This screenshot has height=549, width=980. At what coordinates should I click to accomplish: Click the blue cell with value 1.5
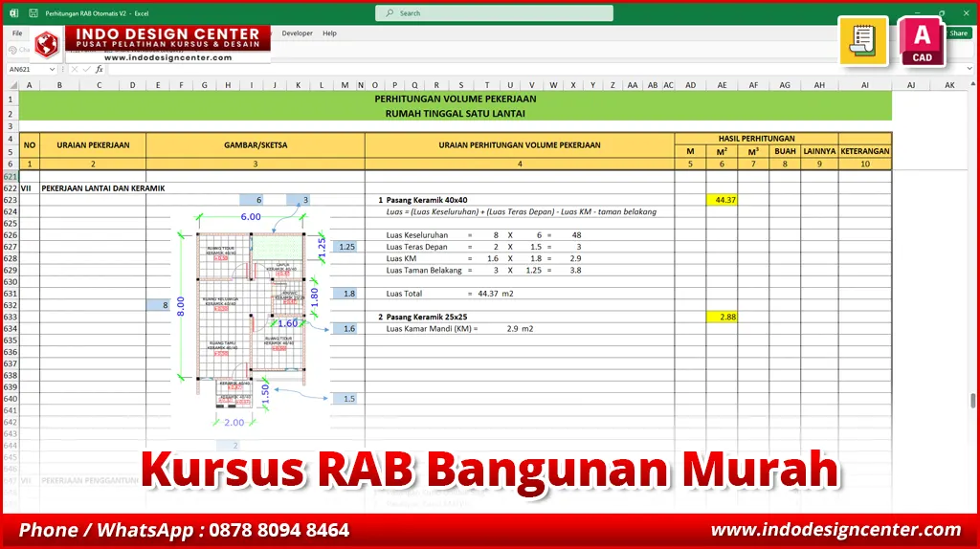(x=345, y=399)
